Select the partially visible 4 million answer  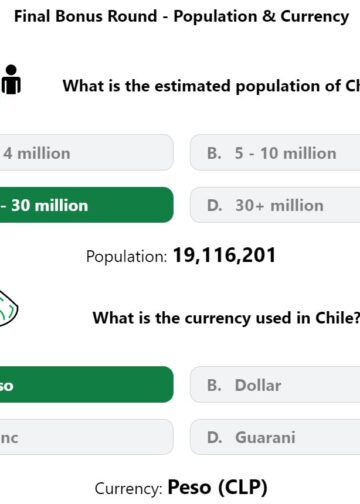86,153
